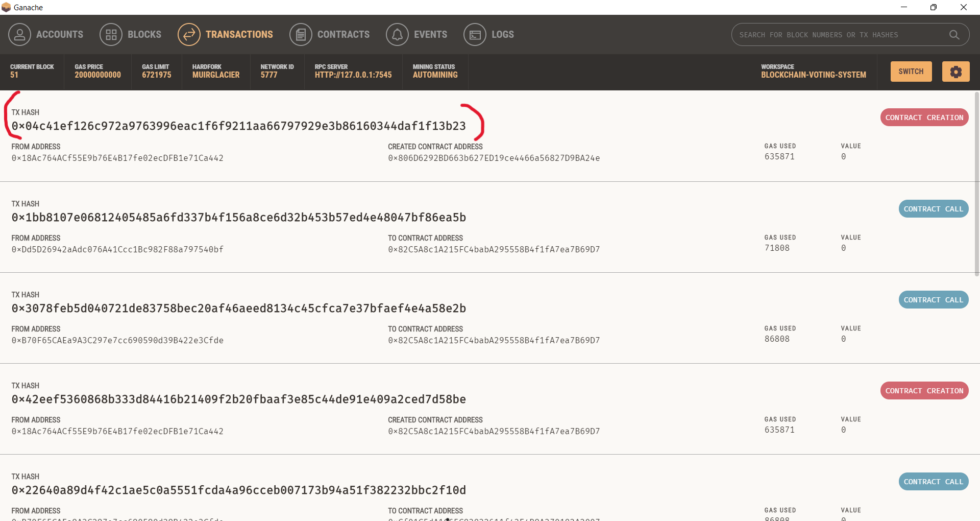This screenshot has height=521, width=980.
Task: Click MINING STATUS AUTOMINING entry
Action: tap(435, 71)
